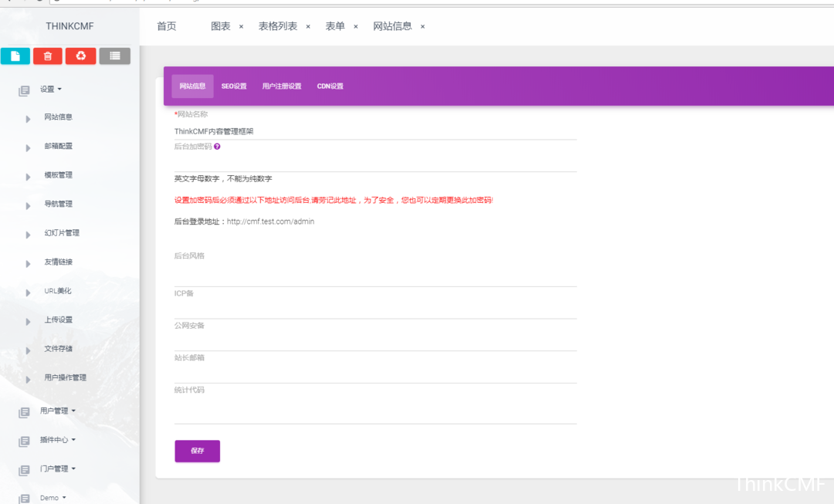Select 网站信息 tab in purple header
Viewport: 834px width, 504px height.
coord(192,86)
